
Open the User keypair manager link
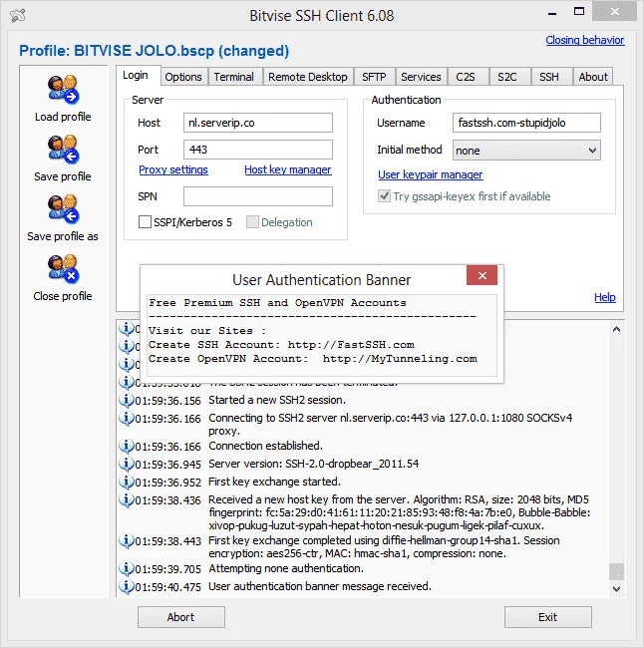coord(431,174)
